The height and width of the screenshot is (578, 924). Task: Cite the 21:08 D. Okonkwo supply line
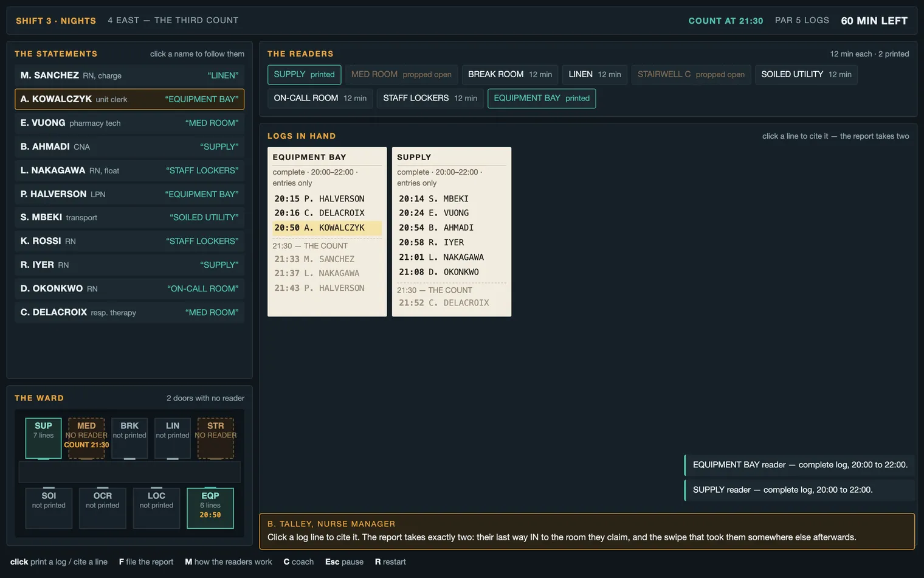point(452,272)
